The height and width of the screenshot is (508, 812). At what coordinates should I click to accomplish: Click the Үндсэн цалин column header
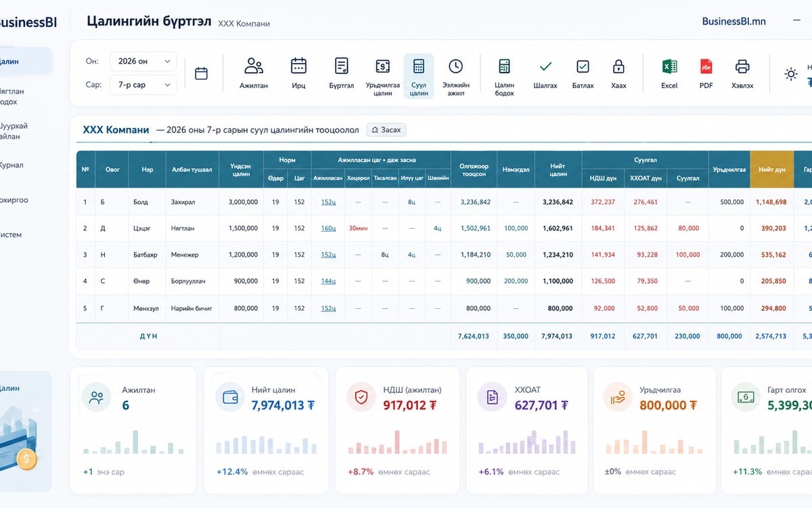click(x=241, y=169)
